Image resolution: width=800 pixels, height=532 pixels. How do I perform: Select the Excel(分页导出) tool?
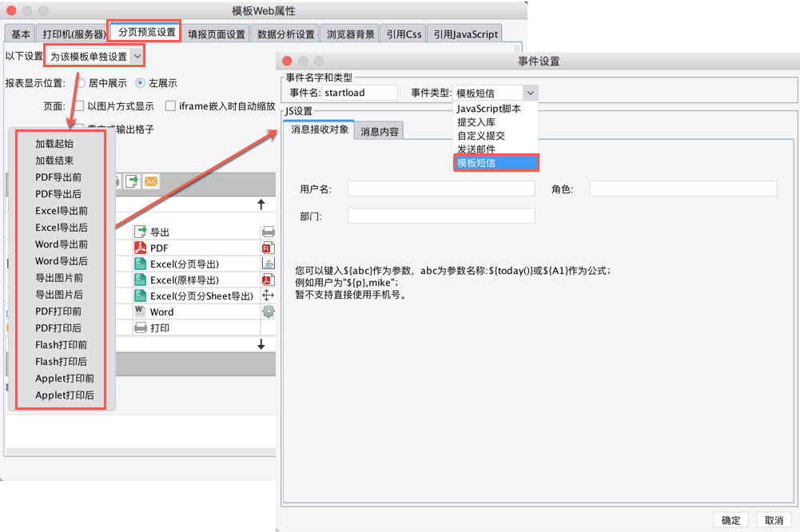click(197, 264)
